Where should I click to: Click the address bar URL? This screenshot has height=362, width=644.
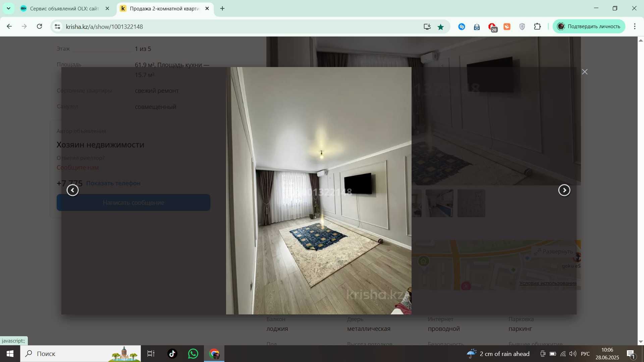104,26
